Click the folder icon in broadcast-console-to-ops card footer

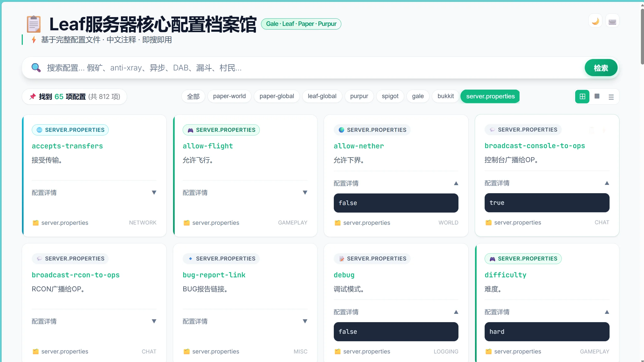(488, 222)
